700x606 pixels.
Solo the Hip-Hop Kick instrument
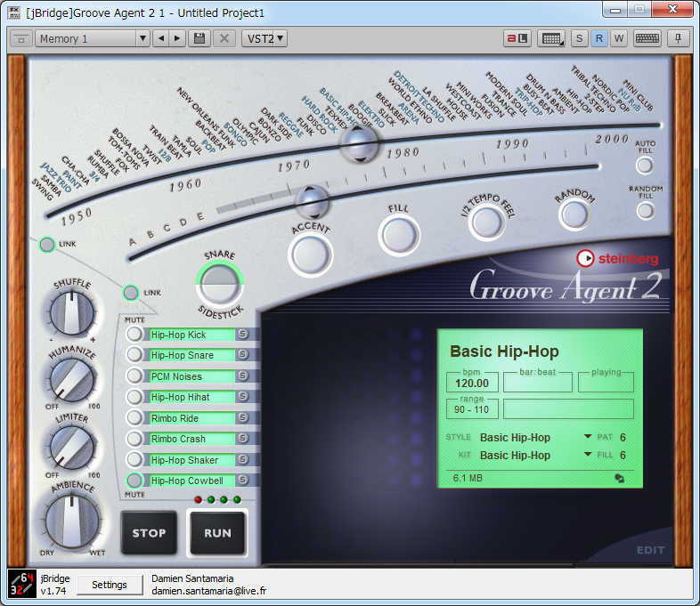pos(243,334)
